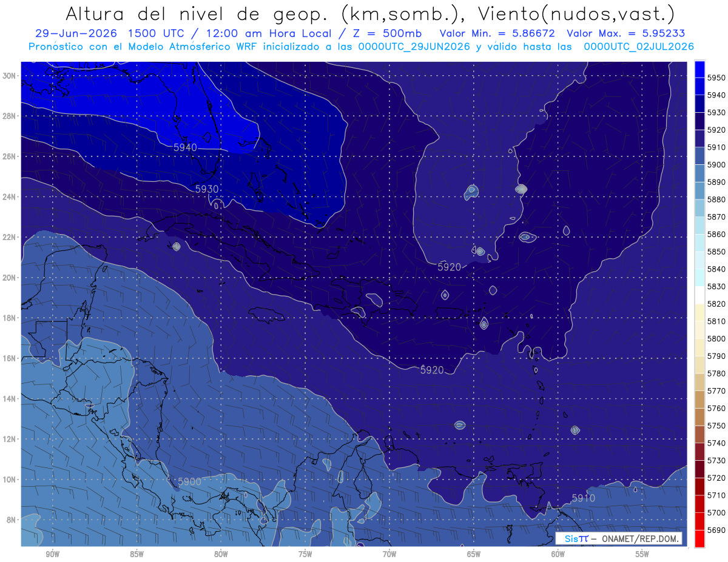
Task: Click the 75W longitude axis label
Action: pyautogui.click(x=305, y=554)
